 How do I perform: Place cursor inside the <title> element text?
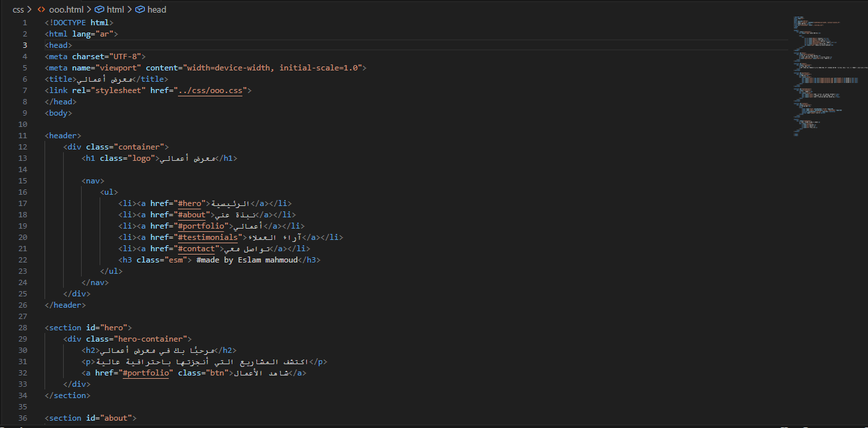click(103, 78)
